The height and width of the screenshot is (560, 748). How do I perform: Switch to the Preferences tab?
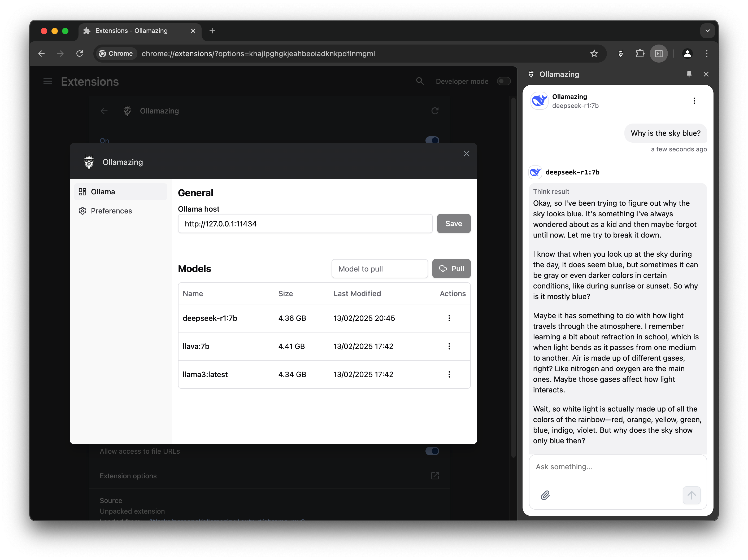coord(121,211)
